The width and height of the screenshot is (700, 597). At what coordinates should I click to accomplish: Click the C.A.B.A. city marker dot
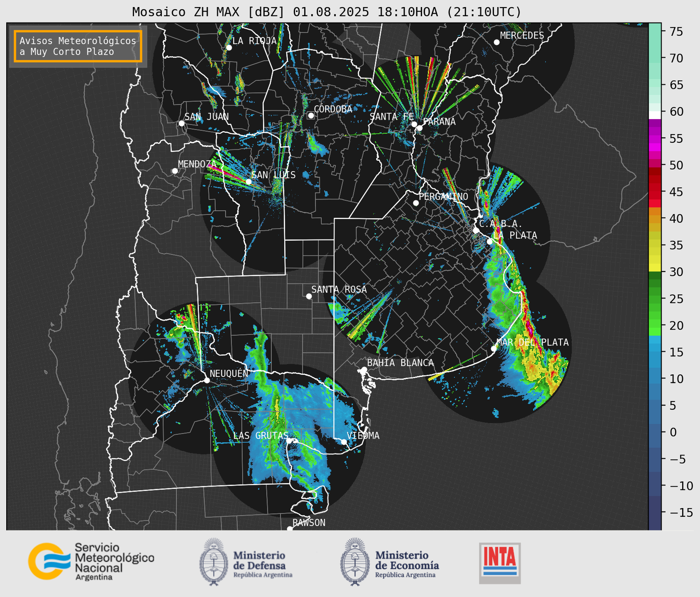(x=476, y=230)
